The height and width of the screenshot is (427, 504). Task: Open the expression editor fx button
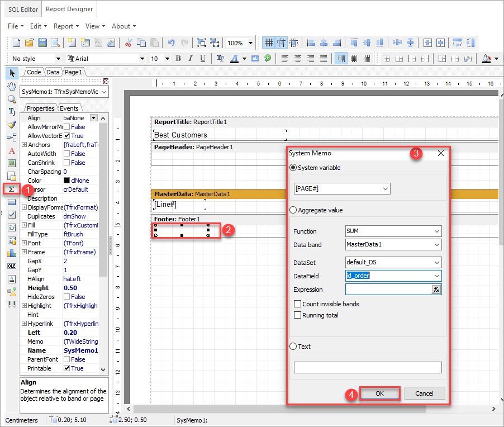click(x=436, y=290)
